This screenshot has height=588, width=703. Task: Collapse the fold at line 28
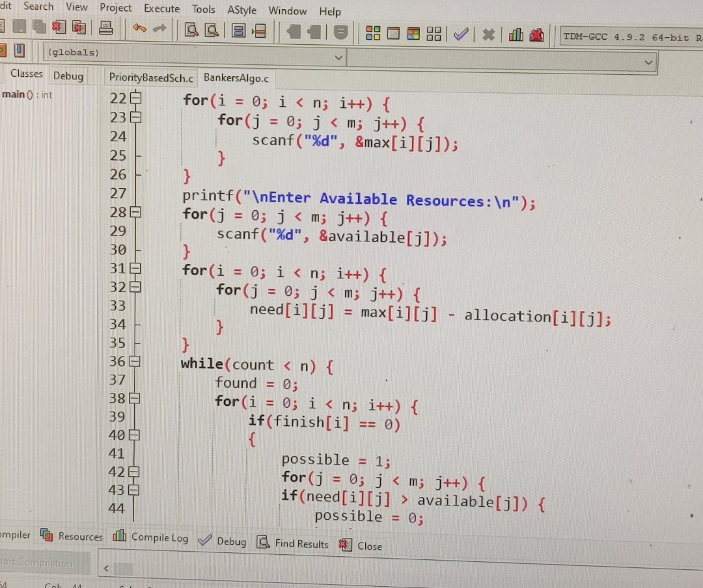pyautogui.click(x=136, y=212)
